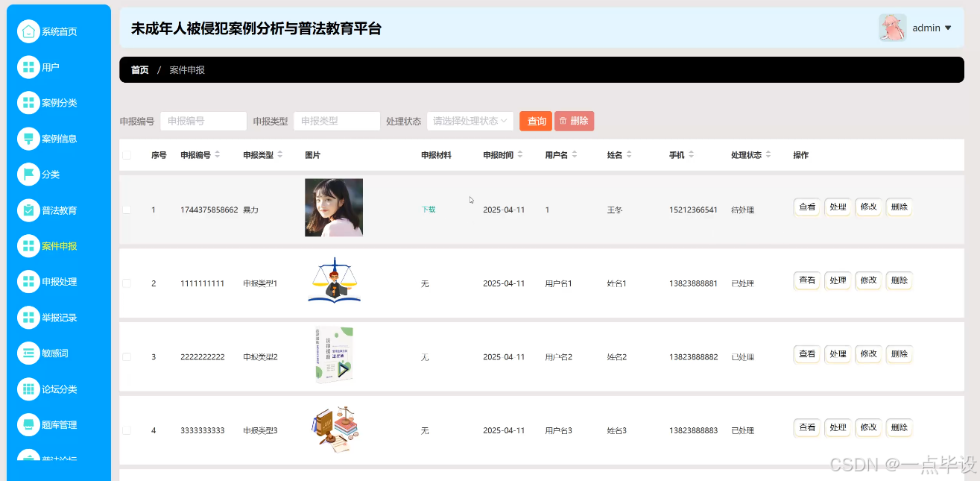The width and height of the screenshot is (980, 481).
Task: Click 修改 for 用户名1 row
Action: pos(868,280)
